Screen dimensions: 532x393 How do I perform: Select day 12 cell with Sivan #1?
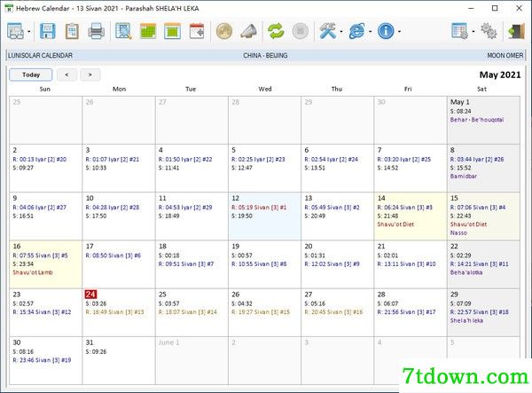tap(264, 216)
